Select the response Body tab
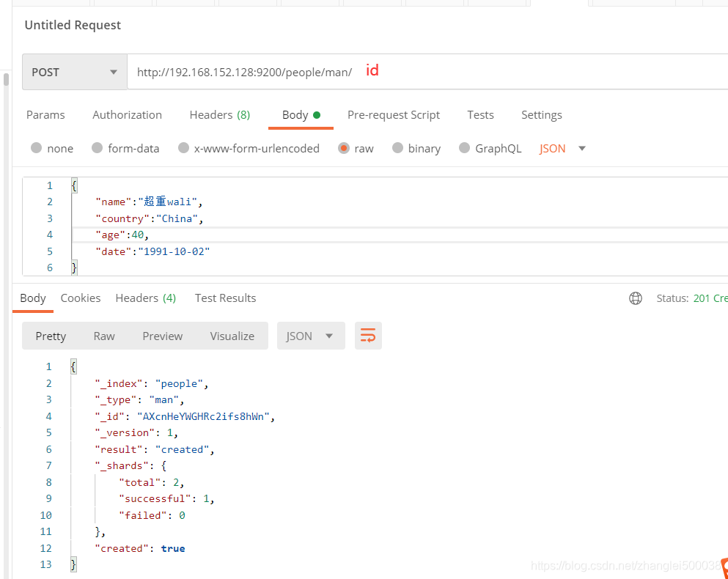Screen dimensions: 728x579 point(33,298)
